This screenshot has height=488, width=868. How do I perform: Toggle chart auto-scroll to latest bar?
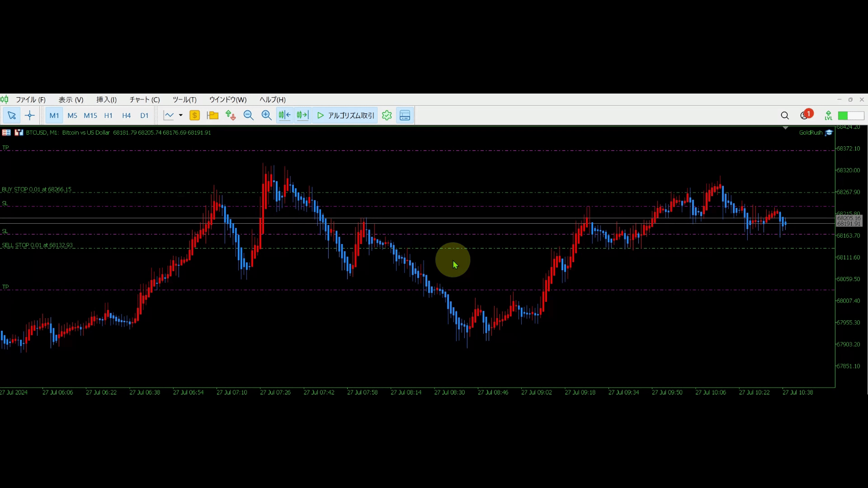(x=302, y=116)
